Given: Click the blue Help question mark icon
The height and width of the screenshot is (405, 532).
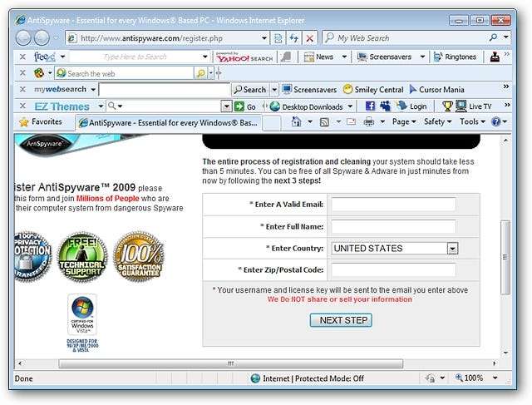Looking at the screenshot, I should [496, 121].
